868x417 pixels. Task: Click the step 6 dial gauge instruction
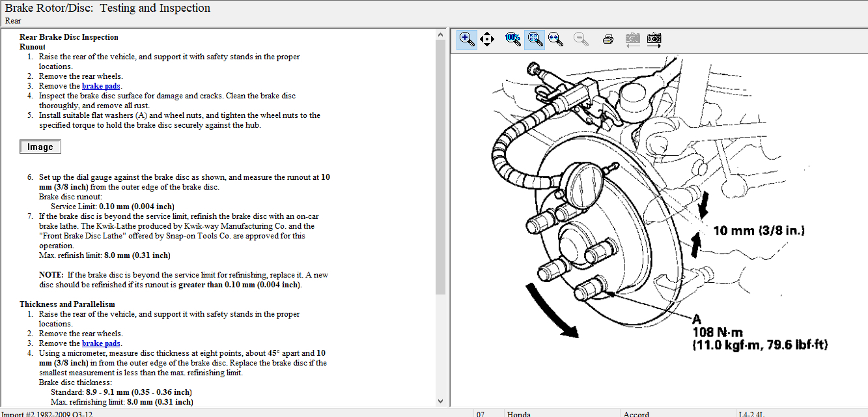pos(184,182)
